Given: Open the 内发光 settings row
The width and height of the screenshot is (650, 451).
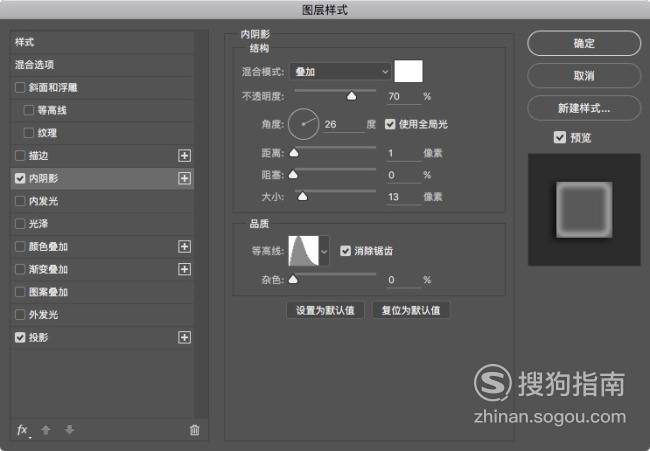Looking at the screenshot, I should coord(102,201).
